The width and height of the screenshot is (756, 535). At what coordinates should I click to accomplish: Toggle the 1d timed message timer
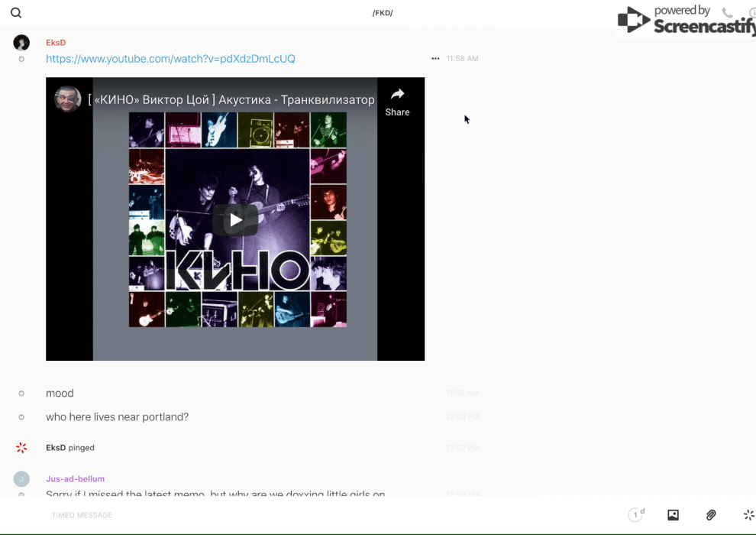click(x=636, y=515)
